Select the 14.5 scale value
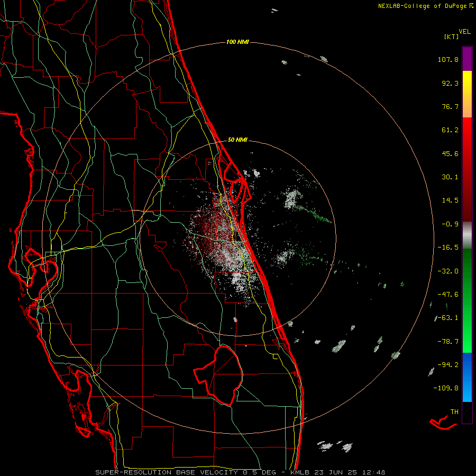 point(450,200)
